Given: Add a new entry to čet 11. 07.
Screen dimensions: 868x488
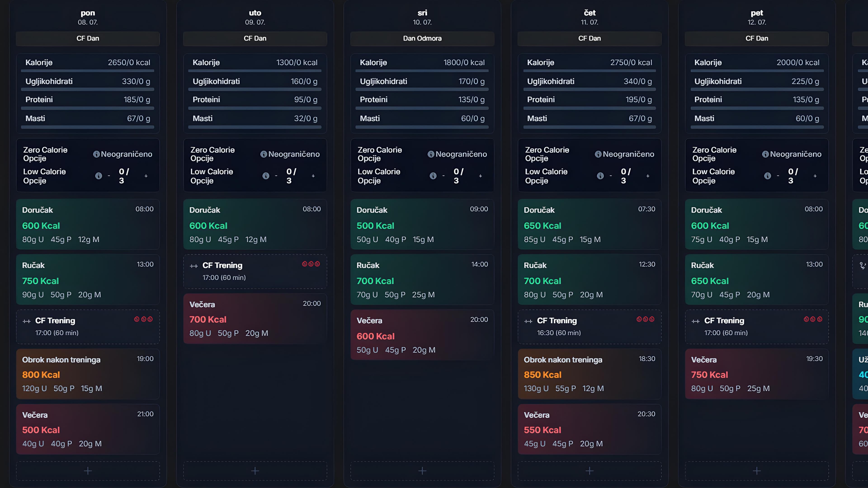Looking at the screenshot, I should [x=590, y=470].
